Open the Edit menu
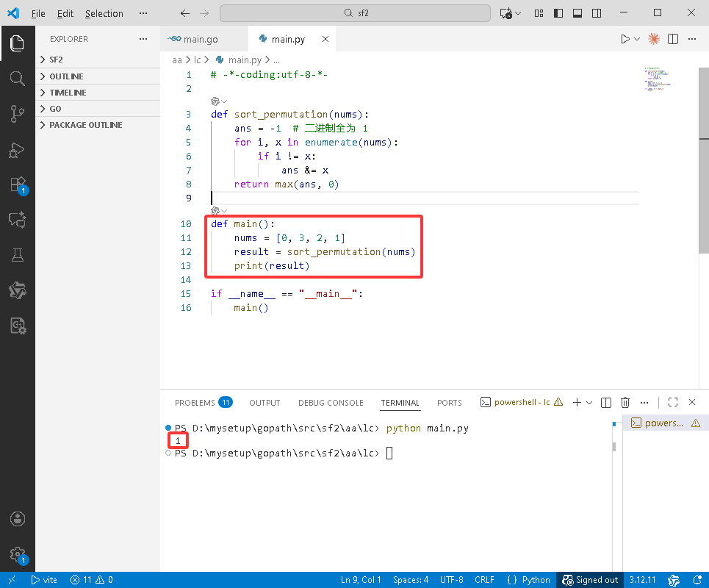 pyautogui.click(x=65, y=13)
